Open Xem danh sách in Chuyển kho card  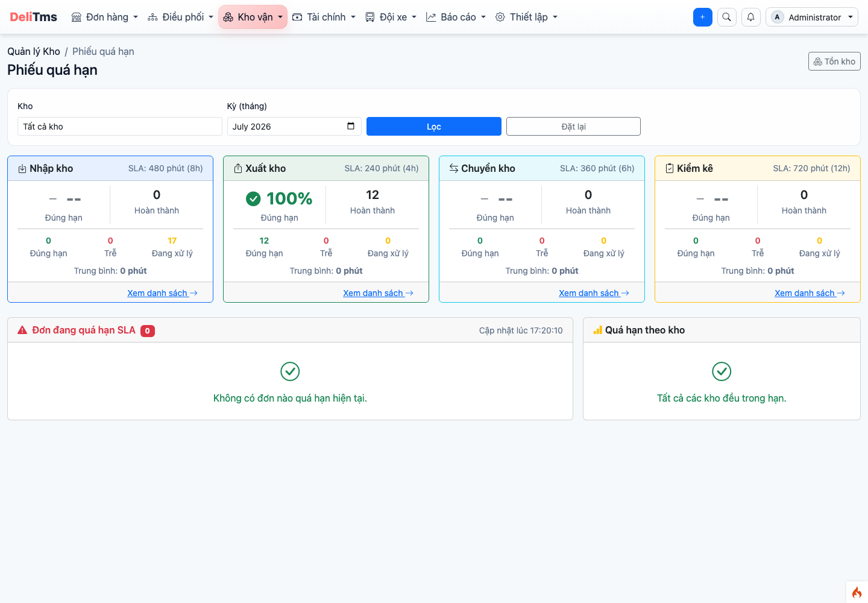[x=594, y=293]
